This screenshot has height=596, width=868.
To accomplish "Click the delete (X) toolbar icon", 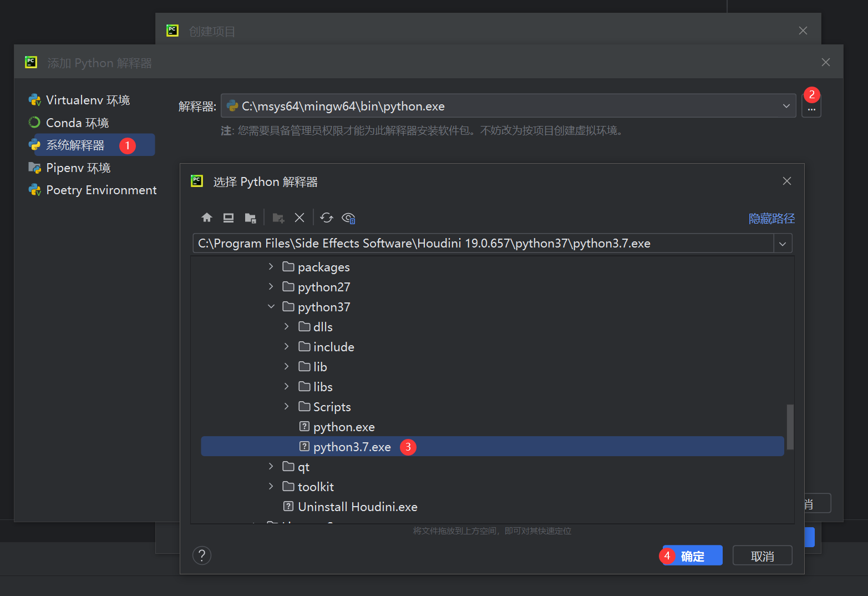I will click(x=300, y=218).
